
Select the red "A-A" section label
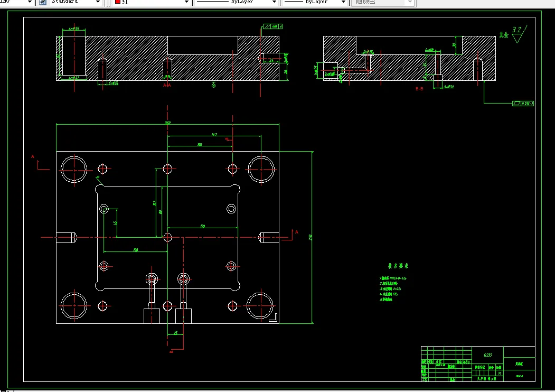click(x=167, y=86)
